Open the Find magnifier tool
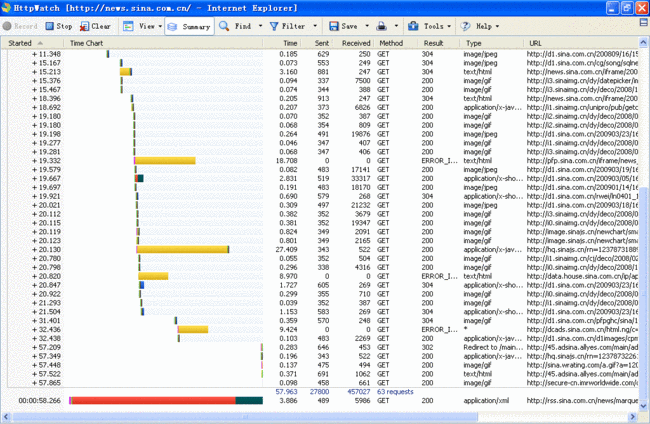 (224, 26)
